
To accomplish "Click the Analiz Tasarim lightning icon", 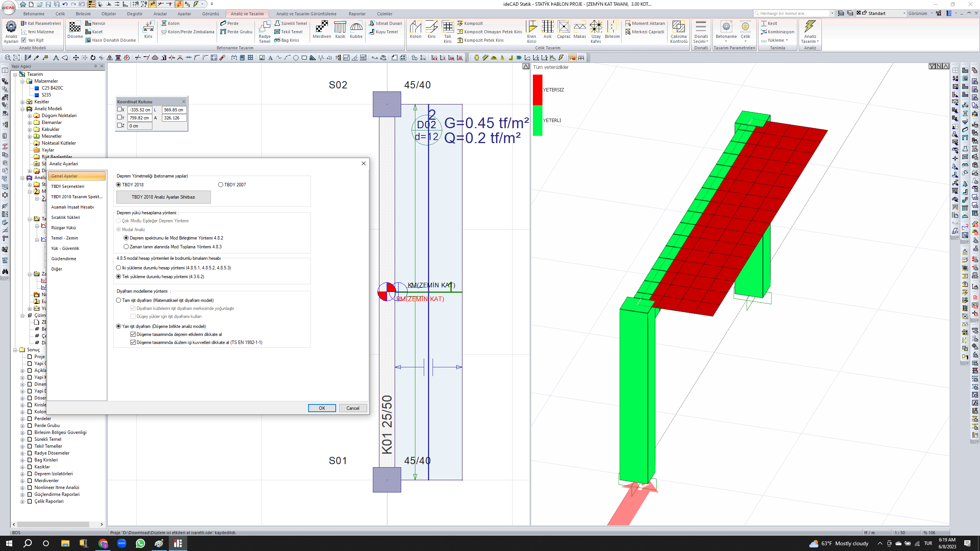I will pos(810,26).
